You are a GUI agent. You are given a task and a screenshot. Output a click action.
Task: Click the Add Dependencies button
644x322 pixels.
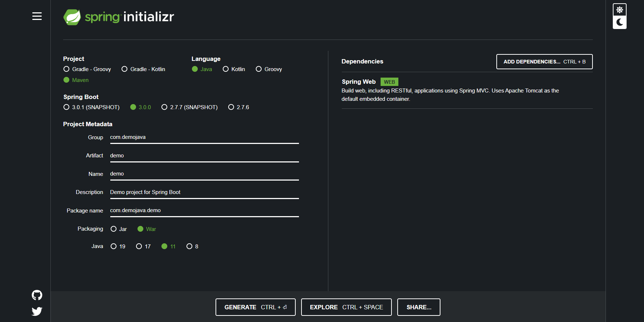(544, 62)
